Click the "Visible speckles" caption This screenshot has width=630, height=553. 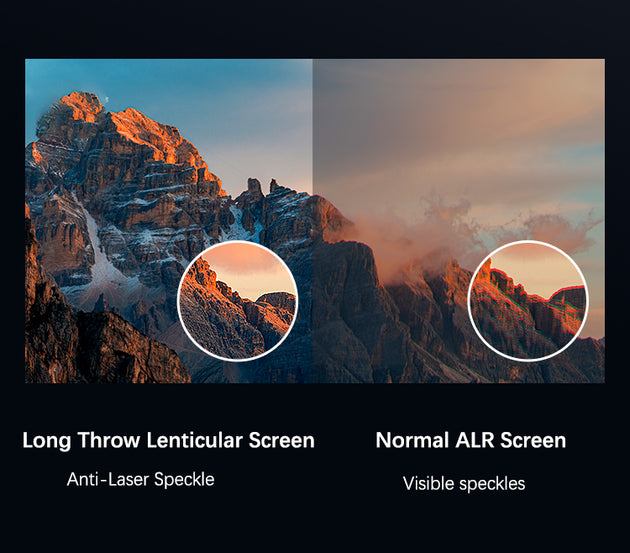pyautogui.click(x=464, y=483)
